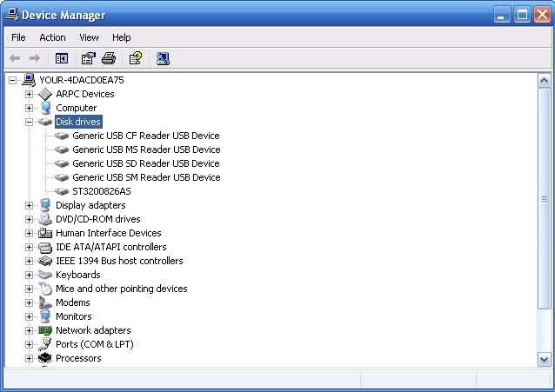Click the drive icon for MS Reader

[x=62, y=149]
